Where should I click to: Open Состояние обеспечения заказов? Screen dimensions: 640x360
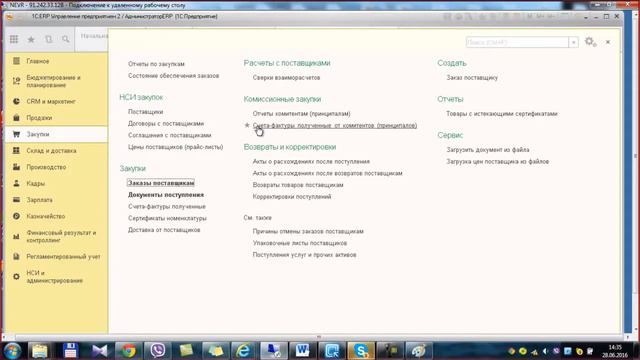(173, 76)
